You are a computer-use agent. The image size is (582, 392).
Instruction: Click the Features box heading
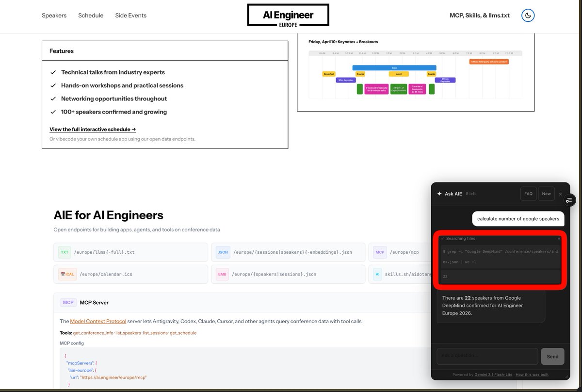tap(62, 51)
